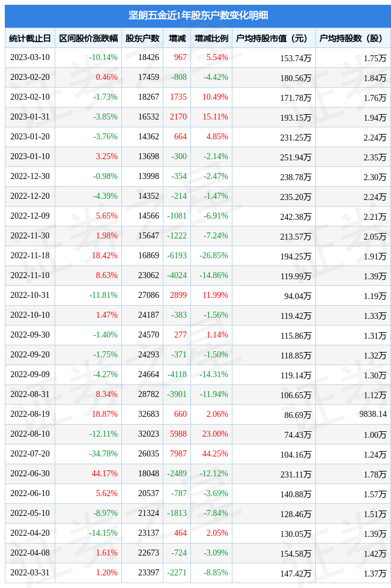Click the -34.78% price change cell

click(x=103, y=453)
